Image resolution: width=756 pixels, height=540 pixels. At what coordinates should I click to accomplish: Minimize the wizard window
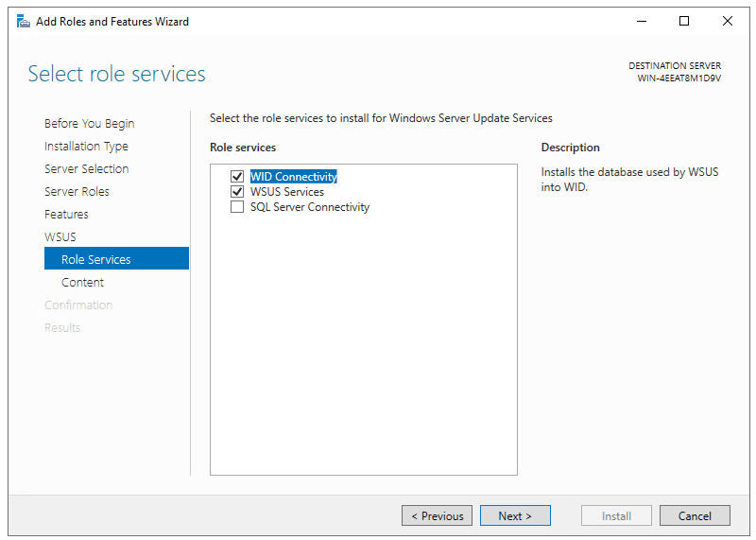[x=642, y=21]
